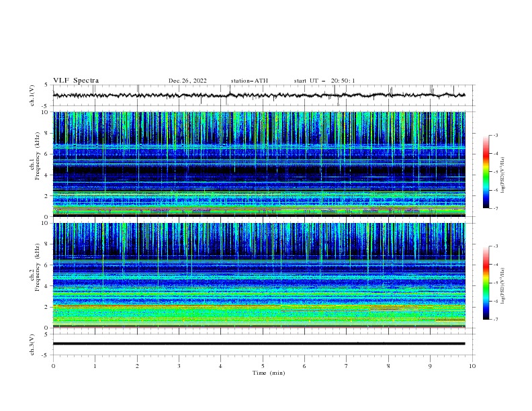Click the ch.2 "Frequency (kHz)" axis label
Viewport: 532px width, 411px height.
click(38, 267)
